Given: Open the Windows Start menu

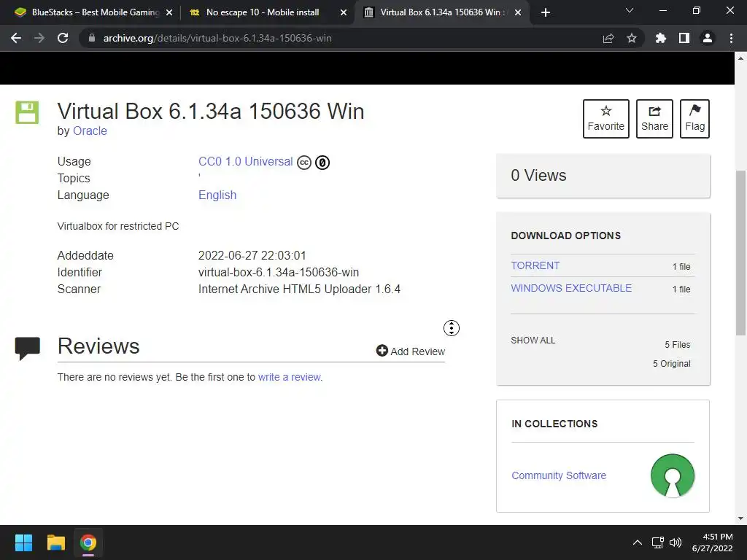Looking at the screenshot, I should pos(23,542).
